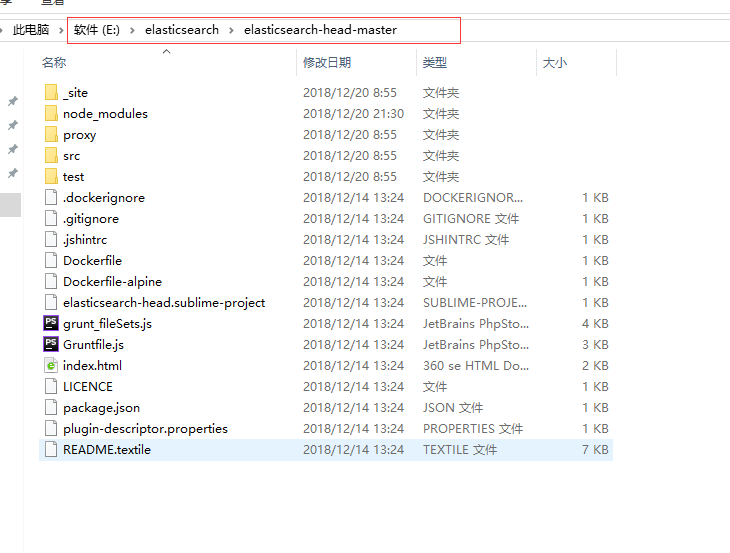Click the _site folder icon
The image size is (730, 553).
[51, 93]
